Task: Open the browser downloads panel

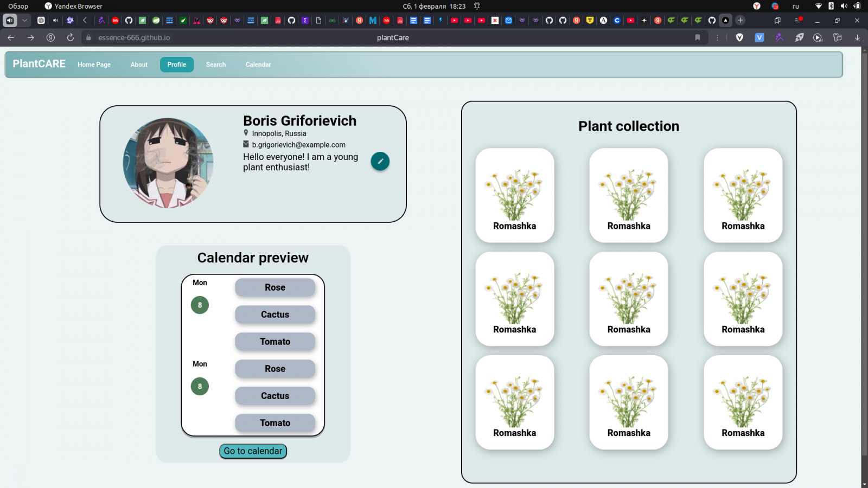Action: click(x=857, y=37)
